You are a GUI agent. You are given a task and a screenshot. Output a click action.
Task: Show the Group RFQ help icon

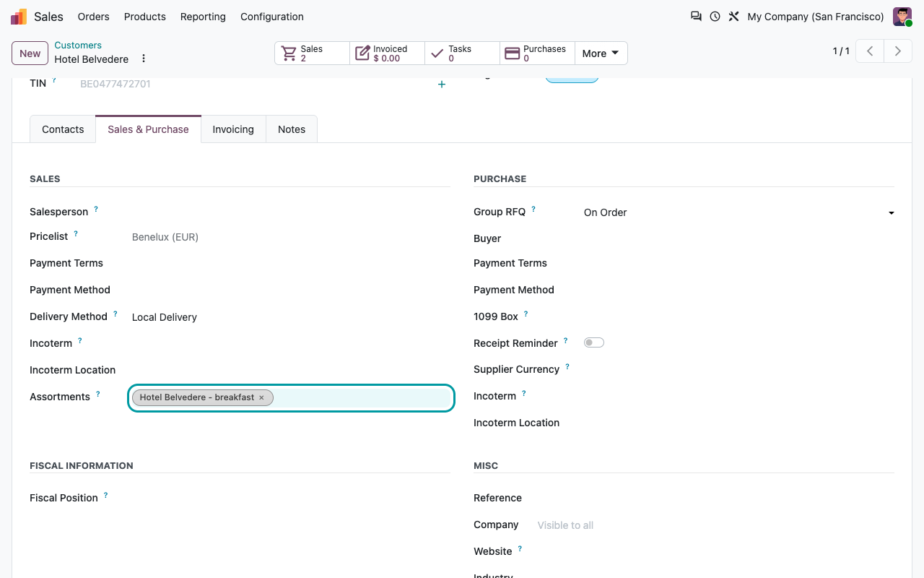[x=533, y=210]
